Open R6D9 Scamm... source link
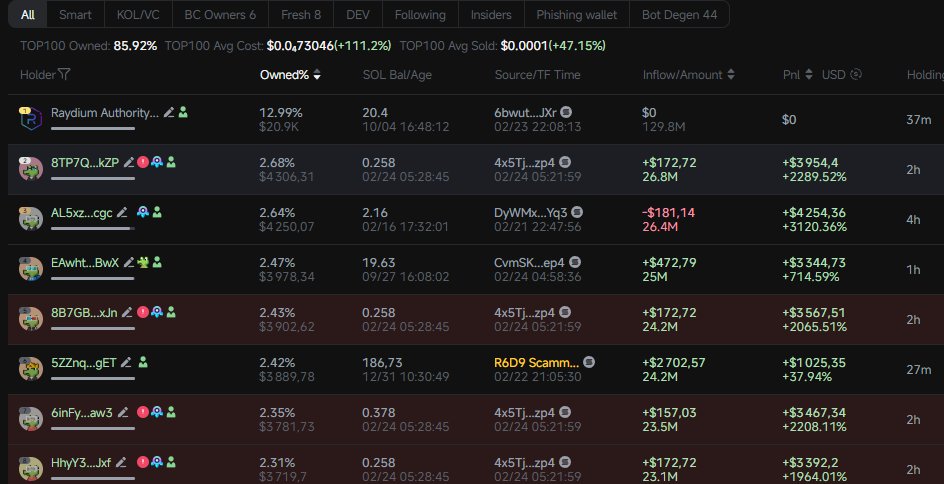The height and width of the screenshot is (484, 944). tap(536, 362)
